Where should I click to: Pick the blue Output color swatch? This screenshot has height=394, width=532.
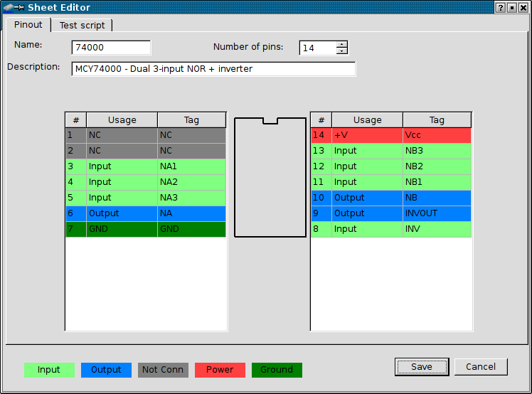point(106,370)
